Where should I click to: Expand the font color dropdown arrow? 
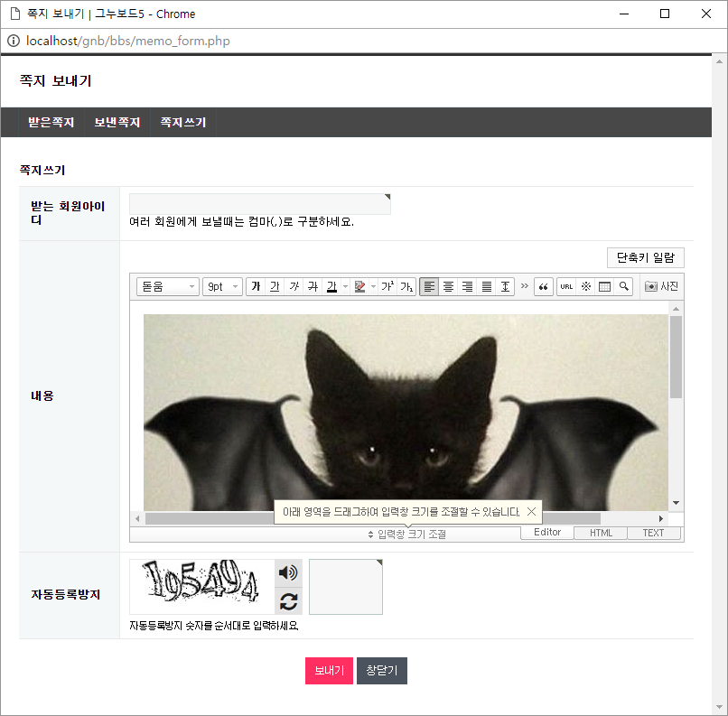click(x=345, y=287)
